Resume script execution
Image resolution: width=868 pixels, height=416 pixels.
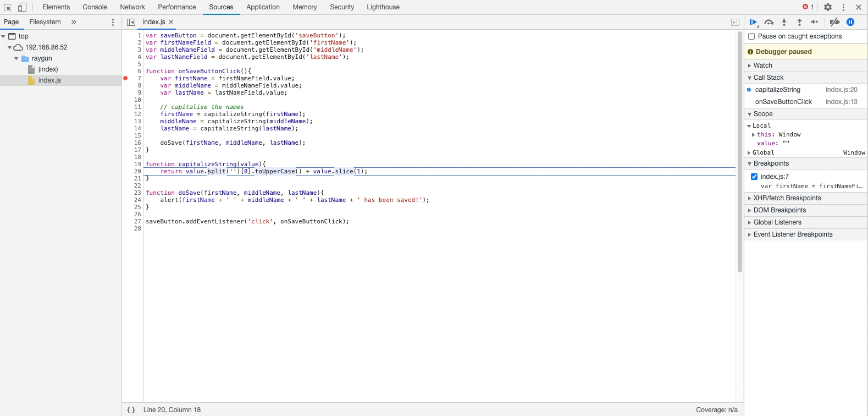(754, 22)
